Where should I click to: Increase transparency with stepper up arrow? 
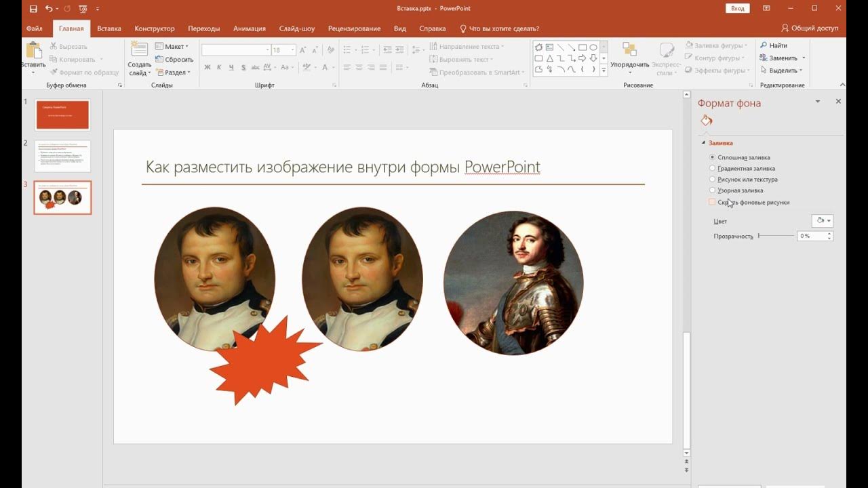[x=829, y=234]
